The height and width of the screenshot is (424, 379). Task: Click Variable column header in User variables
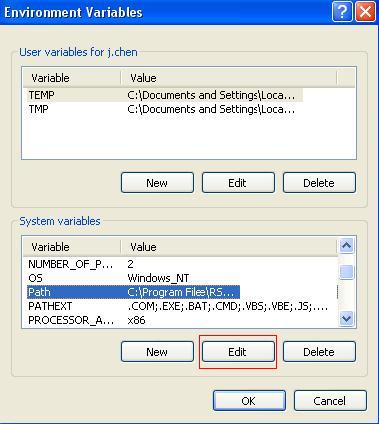click(x=71, y=78)
